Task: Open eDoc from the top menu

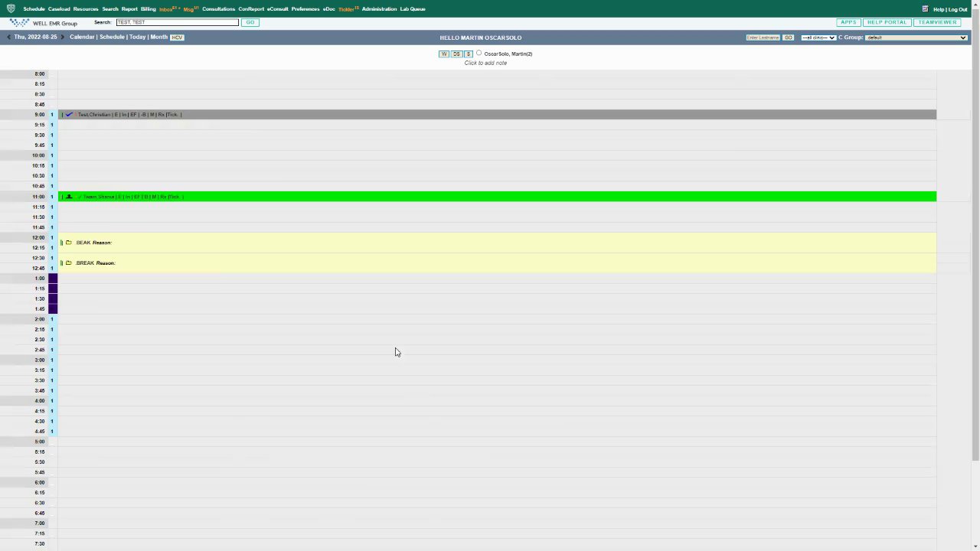Action: point(328,9)
